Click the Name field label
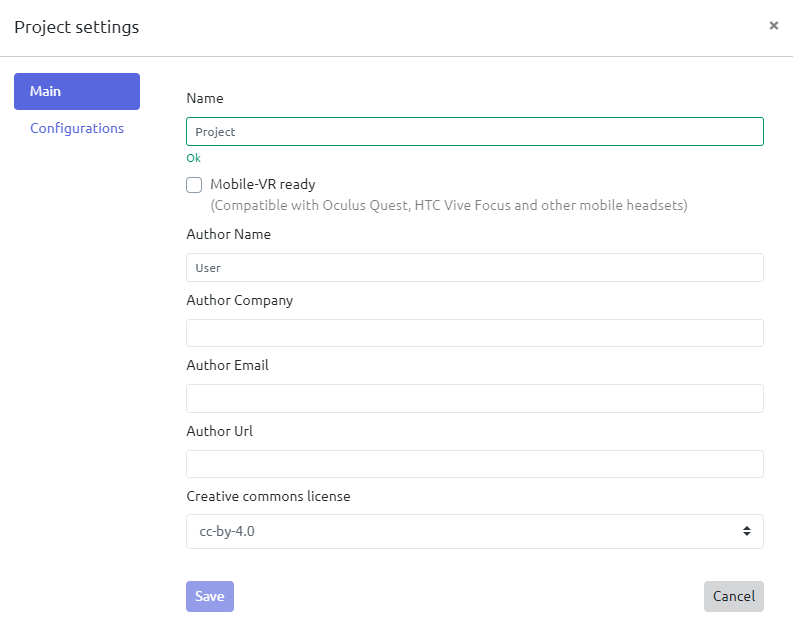Screen dimensions: 793x641 pos(205,99)
